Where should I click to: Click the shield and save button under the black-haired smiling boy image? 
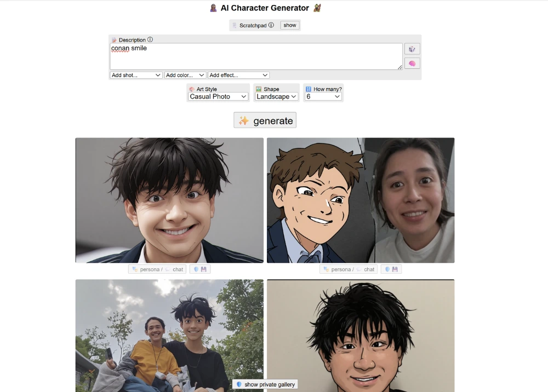(x=200, y=269)
